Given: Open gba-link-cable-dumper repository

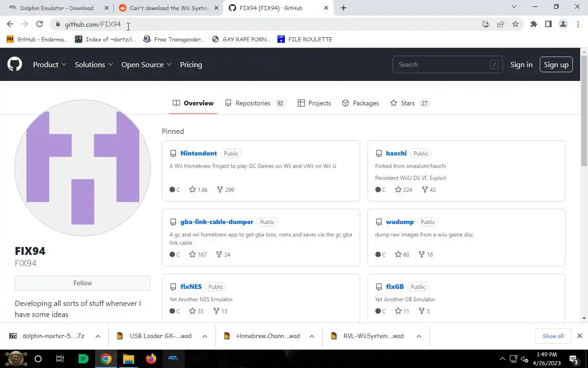Looking at the screenshot, I should click(x=217, y=222).
